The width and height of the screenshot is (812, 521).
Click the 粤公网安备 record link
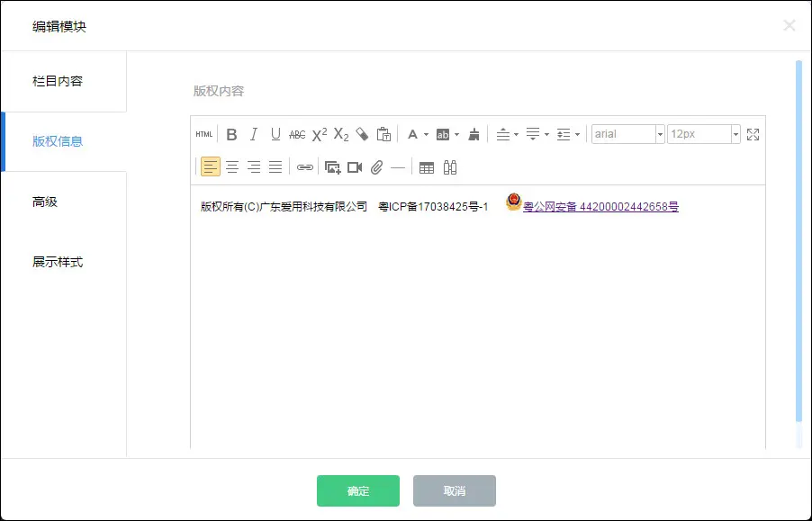600,206
